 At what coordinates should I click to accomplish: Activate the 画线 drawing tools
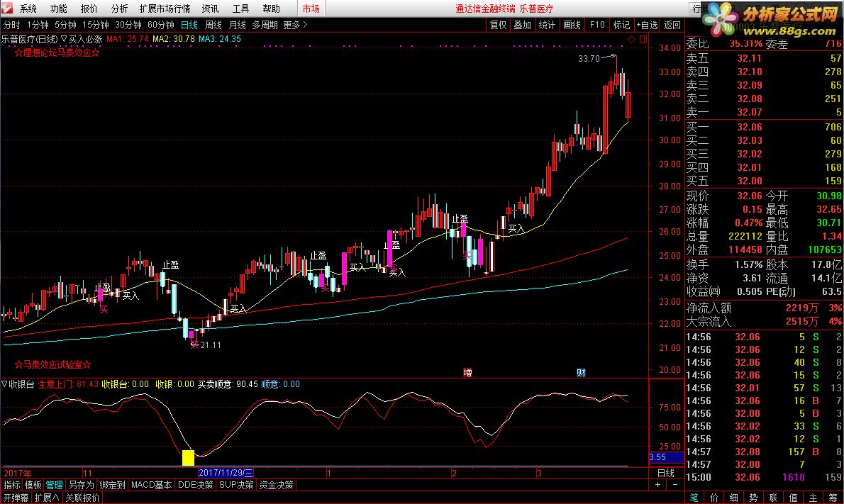[572, 25]
